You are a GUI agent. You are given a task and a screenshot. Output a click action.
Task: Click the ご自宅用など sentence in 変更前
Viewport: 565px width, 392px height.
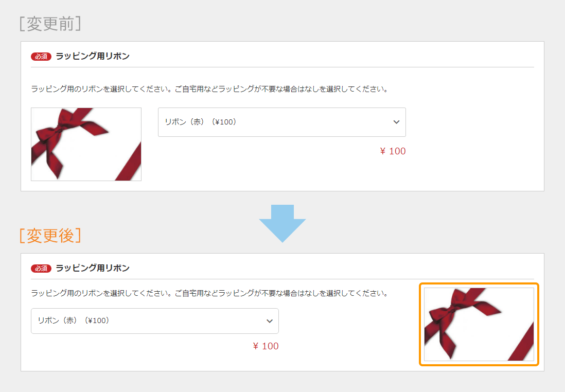tap(282, 89)
